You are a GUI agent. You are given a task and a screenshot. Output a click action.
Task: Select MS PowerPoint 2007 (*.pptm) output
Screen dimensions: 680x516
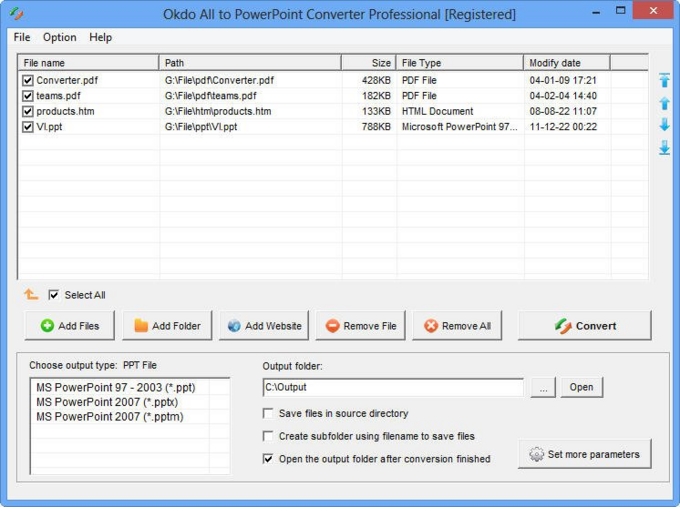tap(110, 417)
